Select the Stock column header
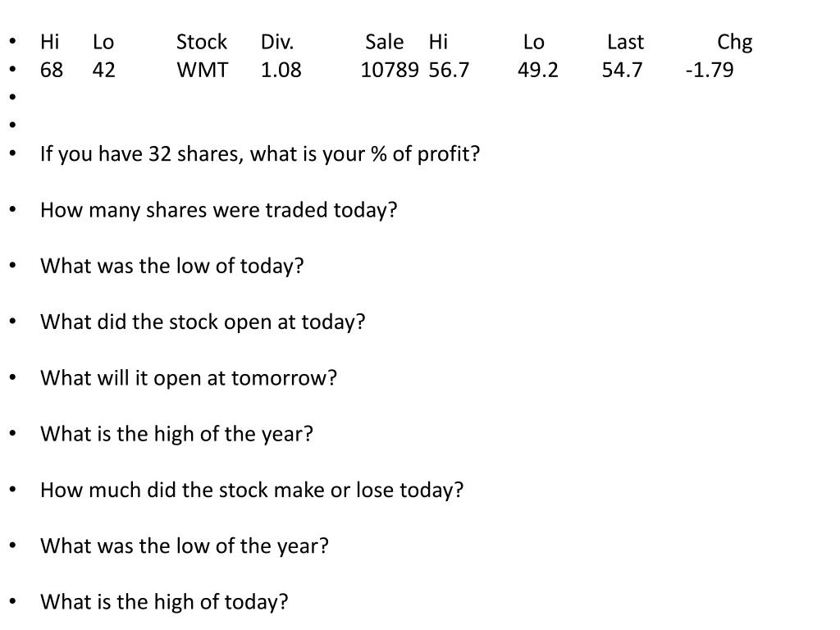 [202, 42]
